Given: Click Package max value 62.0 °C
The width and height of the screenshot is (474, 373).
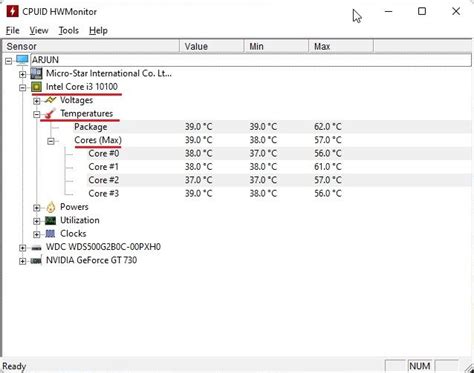Looking at the screenshot, I should click(x=328, y=127).
